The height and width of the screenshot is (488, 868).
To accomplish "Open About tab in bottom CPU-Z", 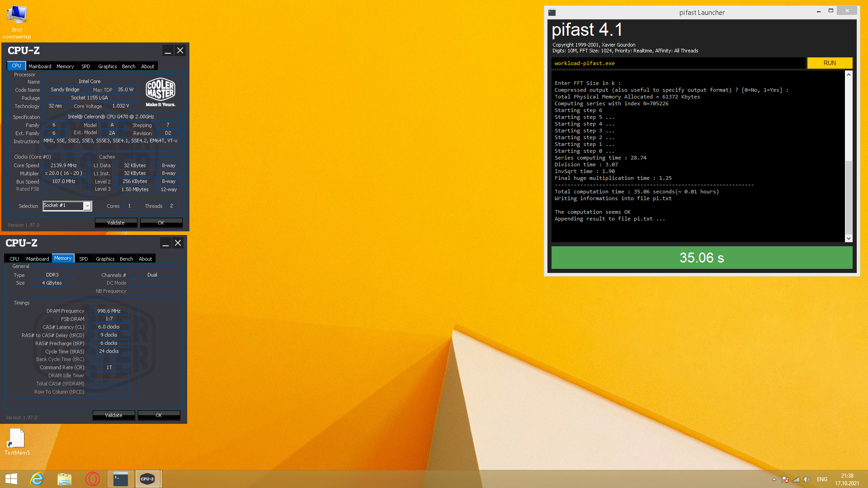I will (x=146, y=259).
